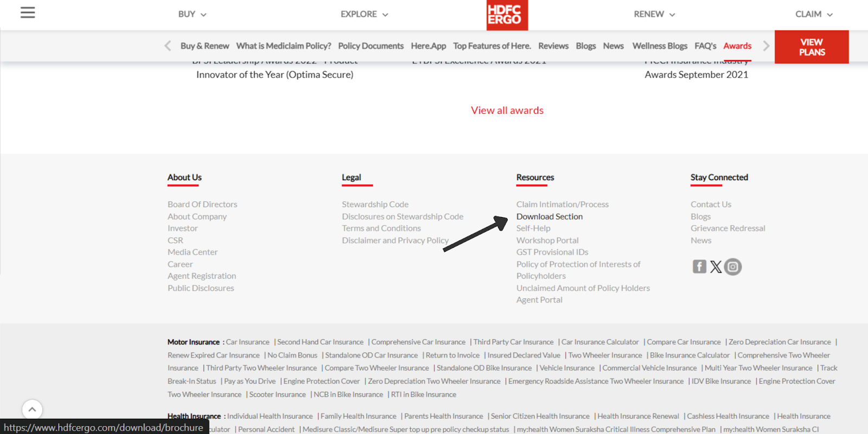Open the Download Section link
Viewport: 868px width, 434px height.
click(x=550, y=216)
